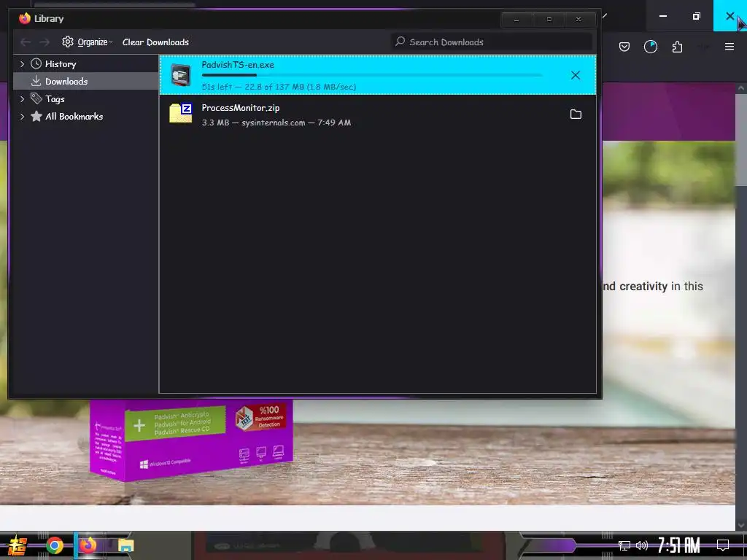The image size is (747, 560).
Task: Click the Library forward arrow
Action: (44, 42)
